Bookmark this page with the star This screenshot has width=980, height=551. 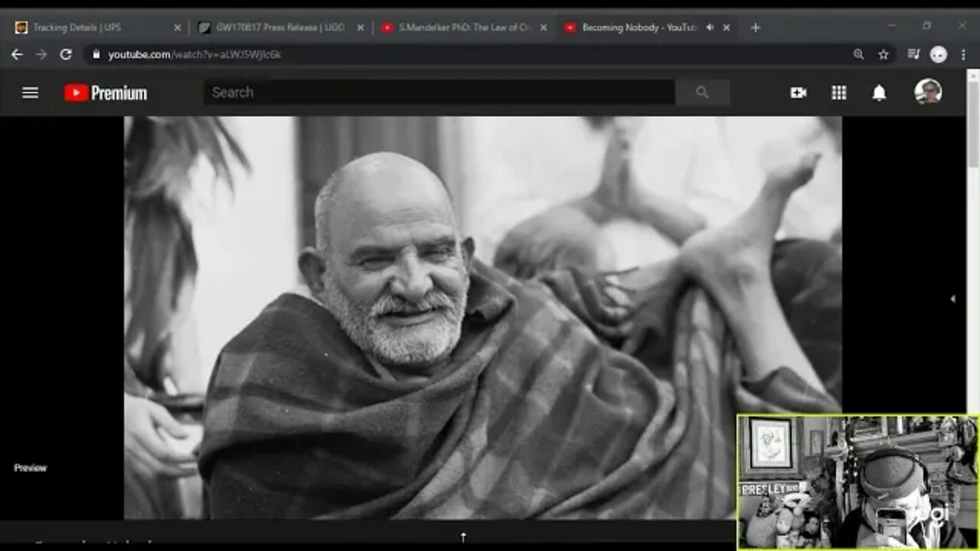pos(884,54)
